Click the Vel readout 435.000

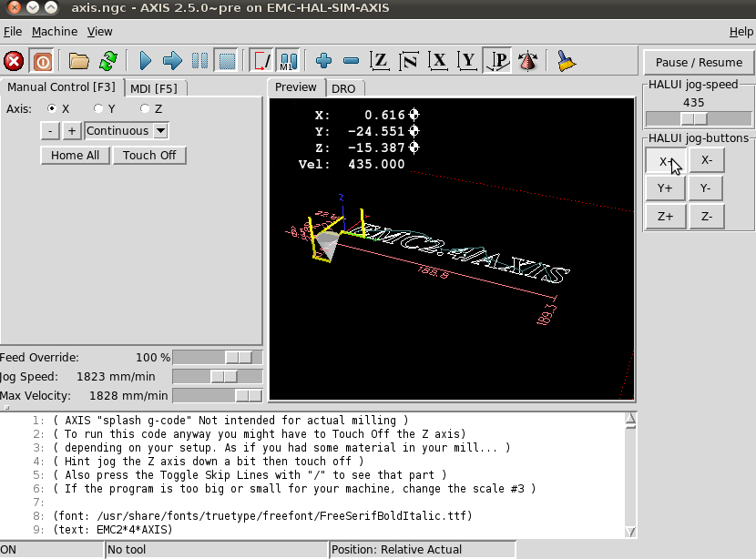pos(376,164)
